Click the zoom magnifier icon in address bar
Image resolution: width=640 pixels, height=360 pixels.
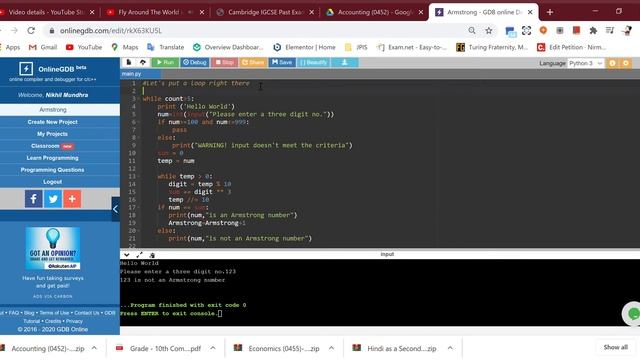click(472, 30)
